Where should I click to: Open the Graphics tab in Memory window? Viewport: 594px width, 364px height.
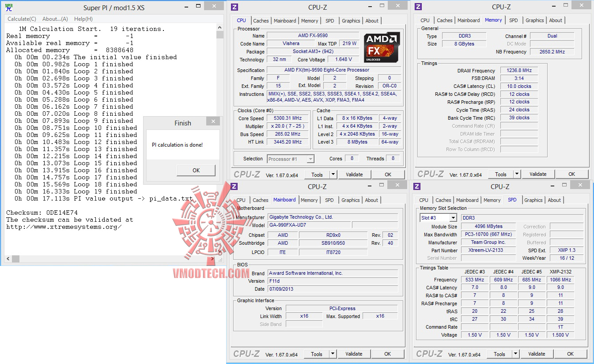pyautogui.click(x=535, y=20)
